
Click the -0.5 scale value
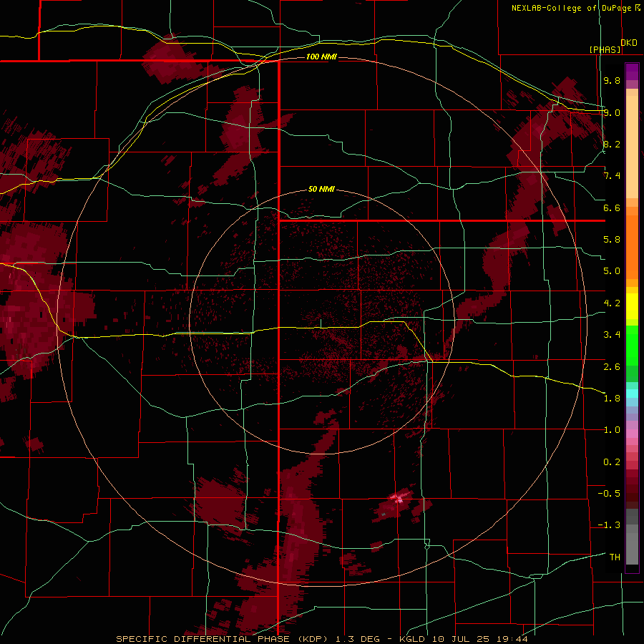pos(609,494)
